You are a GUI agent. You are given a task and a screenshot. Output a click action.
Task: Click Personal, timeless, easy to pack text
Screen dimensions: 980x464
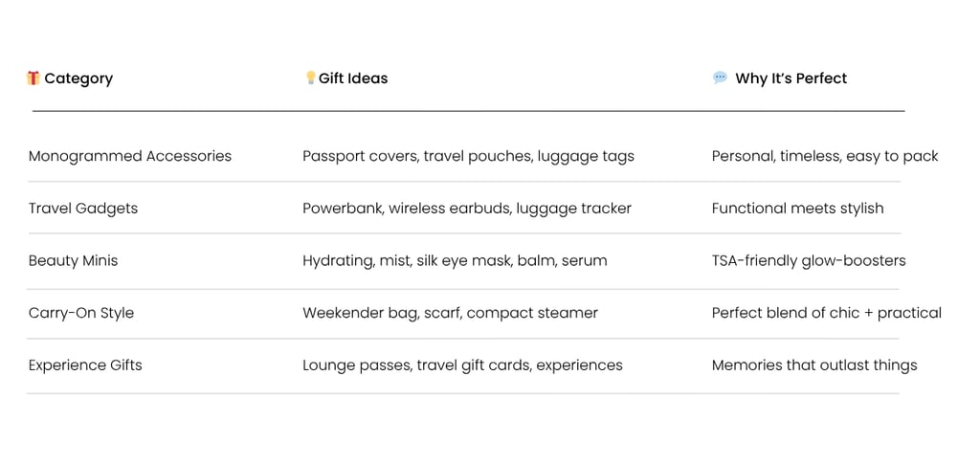point(825,156)
